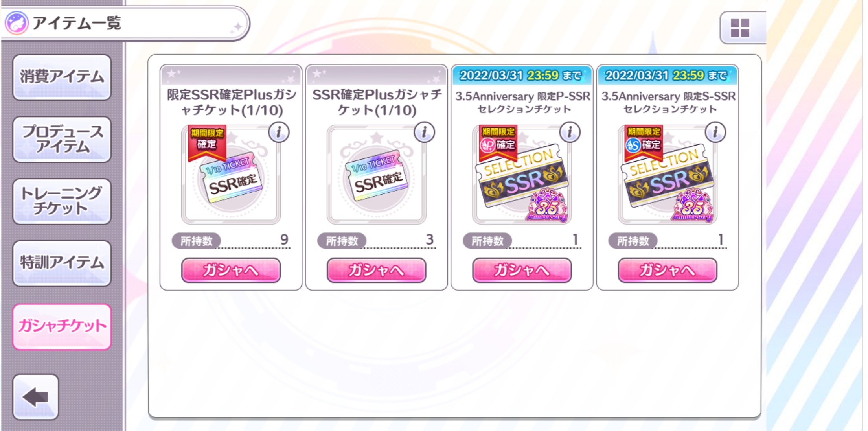Switch to 特訓アイテム tab
Image resolution: width=868 pixels, height=431 pixels.
click(62, 263)
